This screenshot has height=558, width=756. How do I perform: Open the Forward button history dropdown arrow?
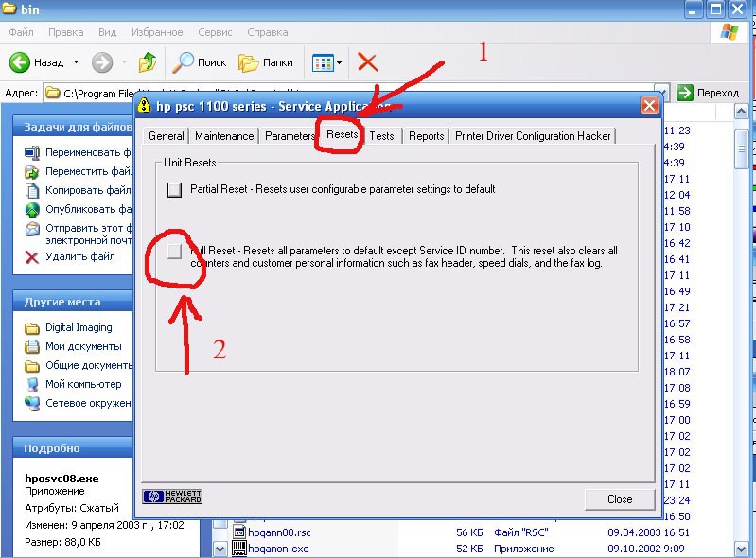(124, 62)
